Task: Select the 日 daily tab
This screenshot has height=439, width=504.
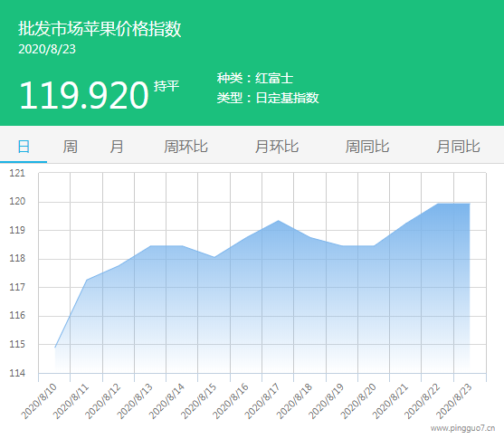Action: (x=24, y=147)
